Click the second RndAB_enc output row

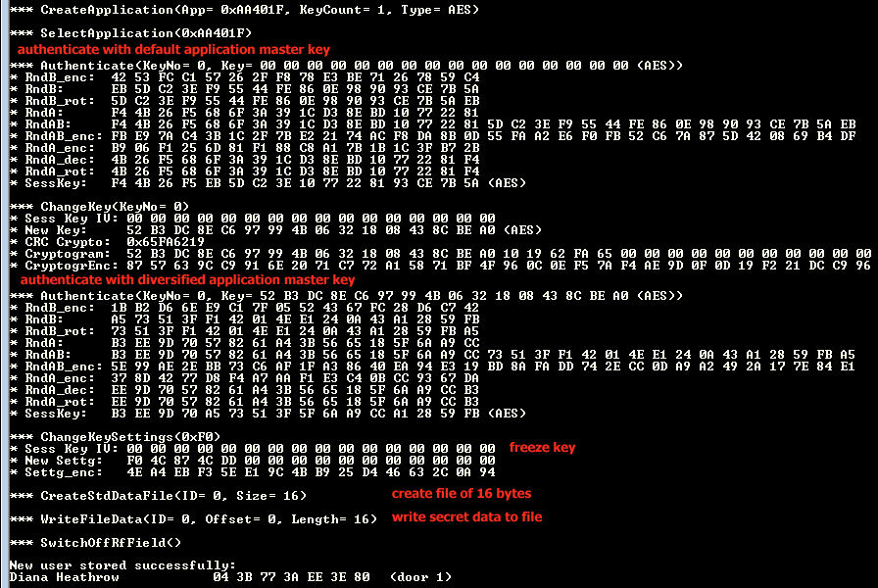tap(433, 367)
